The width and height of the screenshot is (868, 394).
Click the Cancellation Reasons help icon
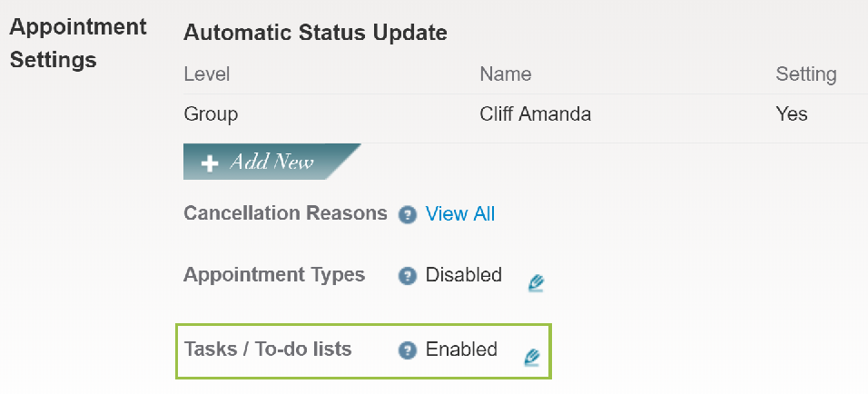407,214
